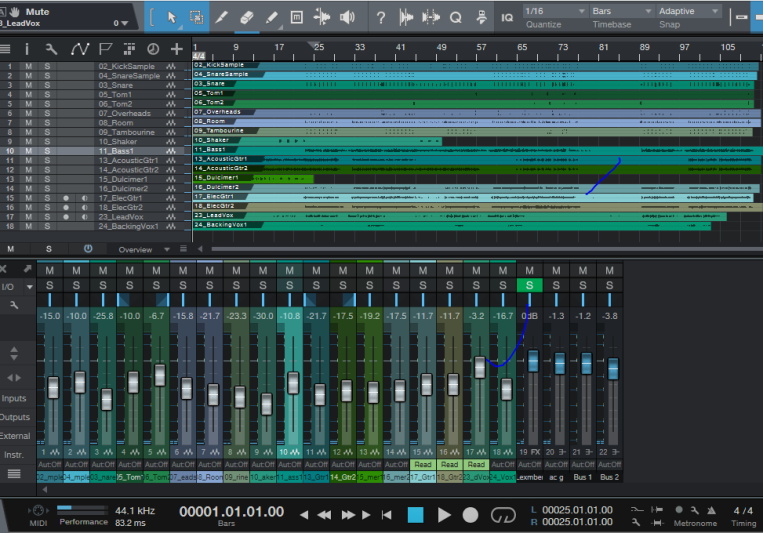The height and width of the screenshot is (533, 763).
Task: Select the Arrow tool in toolbar
Action: point(171,18)
